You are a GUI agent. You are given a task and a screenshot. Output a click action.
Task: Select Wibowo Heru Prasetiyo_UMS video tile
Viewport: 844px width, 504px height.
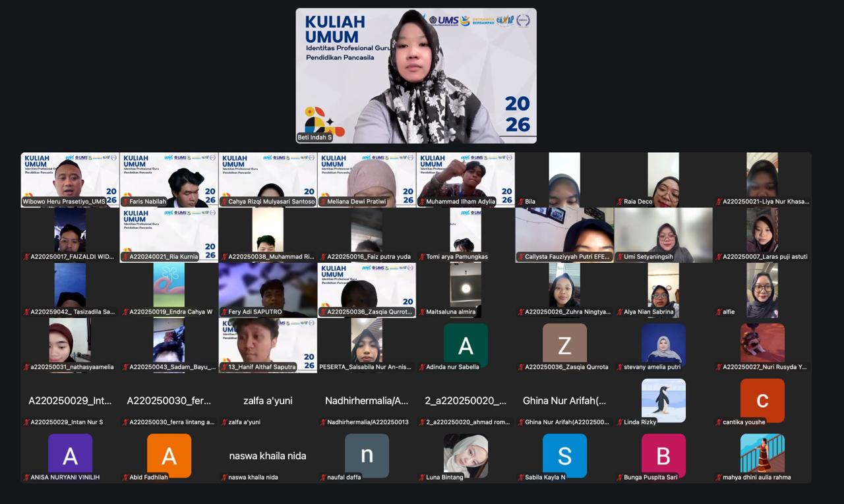[x=70, y=180]
